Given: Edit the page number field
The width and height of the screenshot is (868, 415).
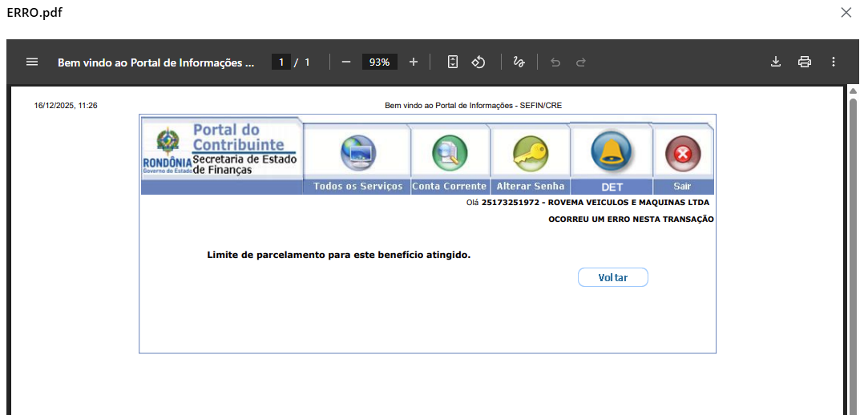Looking at the screenshot, I should 281,62.
